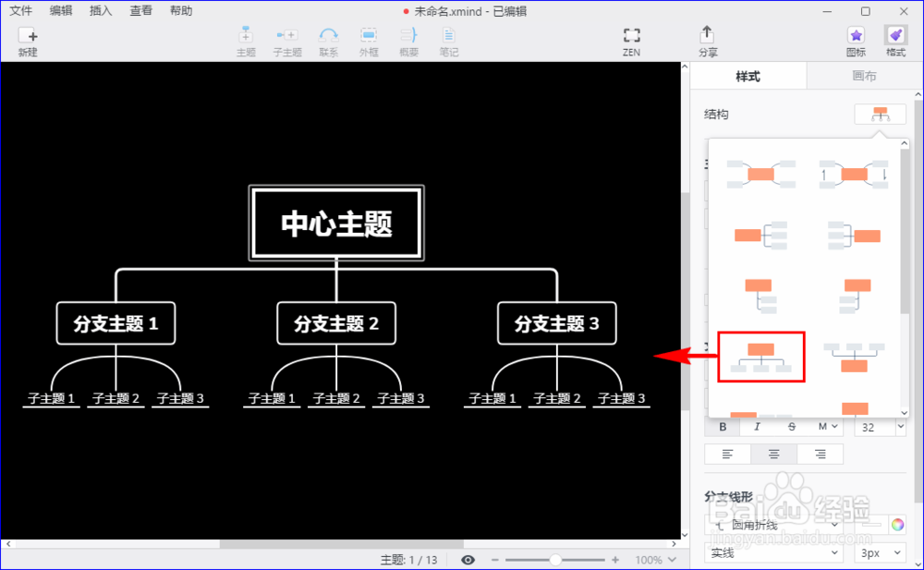Click the canvas horizontal scrollbar
Image resolution: width=924 pixels, height=570 pixels.
pos(342,543)
